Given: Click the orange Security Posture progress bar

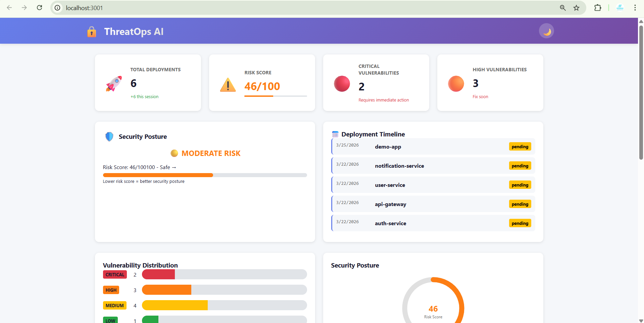Looking at the screenshot, I should point(158,175).
